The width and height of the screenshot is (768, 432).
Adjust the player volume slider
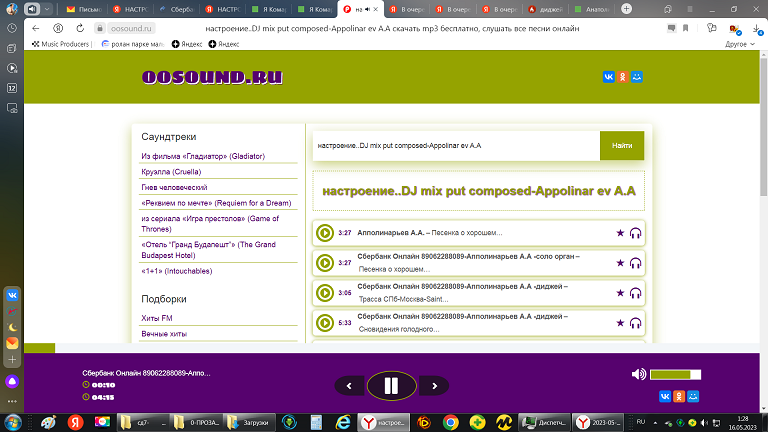675,375
